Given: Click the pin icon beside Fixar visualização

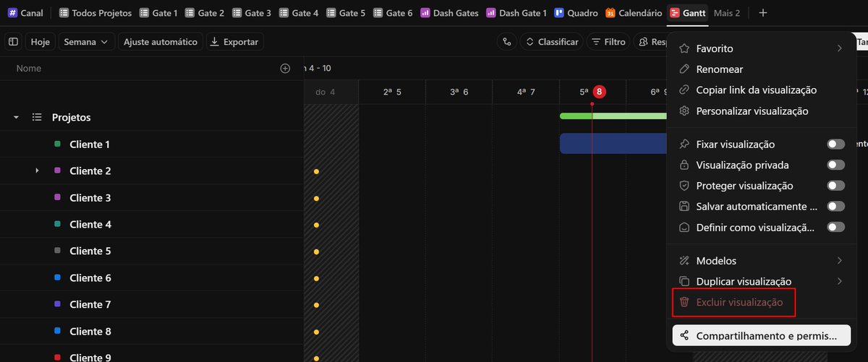Looking at the screenshot, I should (x=684, y=145).
